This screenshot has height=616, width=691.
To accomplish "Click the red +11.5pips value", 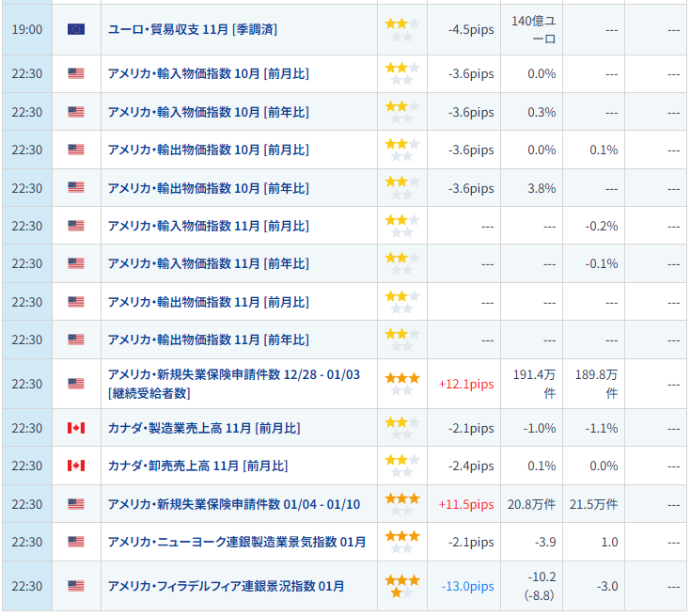I will 465,504.
